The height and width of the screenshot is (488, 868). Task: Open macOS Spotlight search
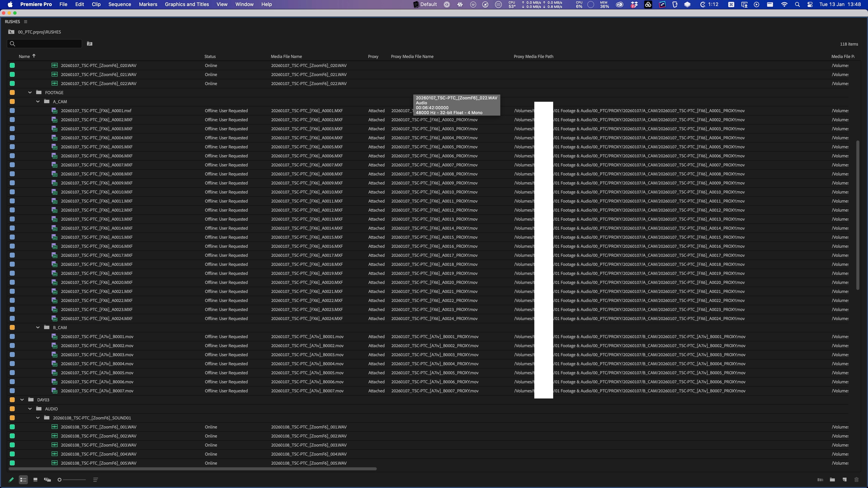[797, 4]
